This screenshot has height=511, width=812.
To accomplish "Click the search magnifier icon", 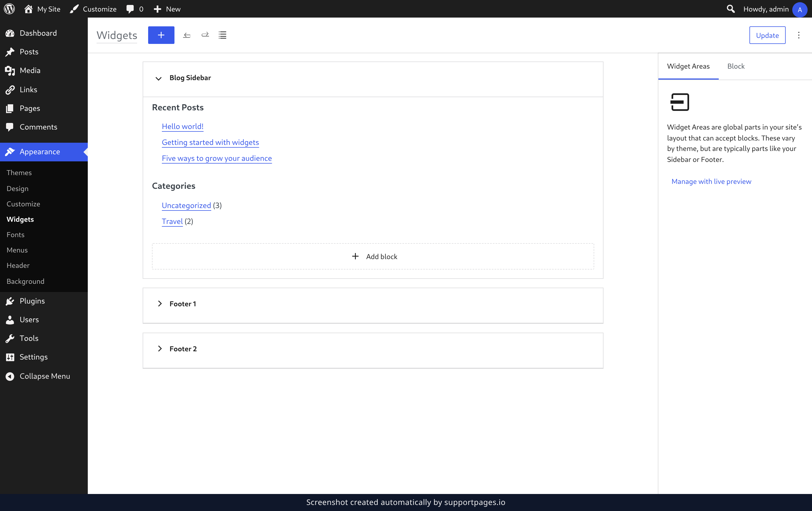I will (731, 9).
